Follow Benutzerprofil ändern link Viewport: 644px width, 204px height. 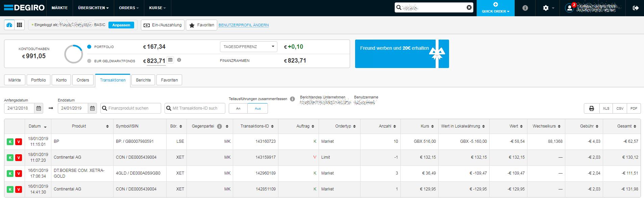pyautogui.click(x=244, y=25)
